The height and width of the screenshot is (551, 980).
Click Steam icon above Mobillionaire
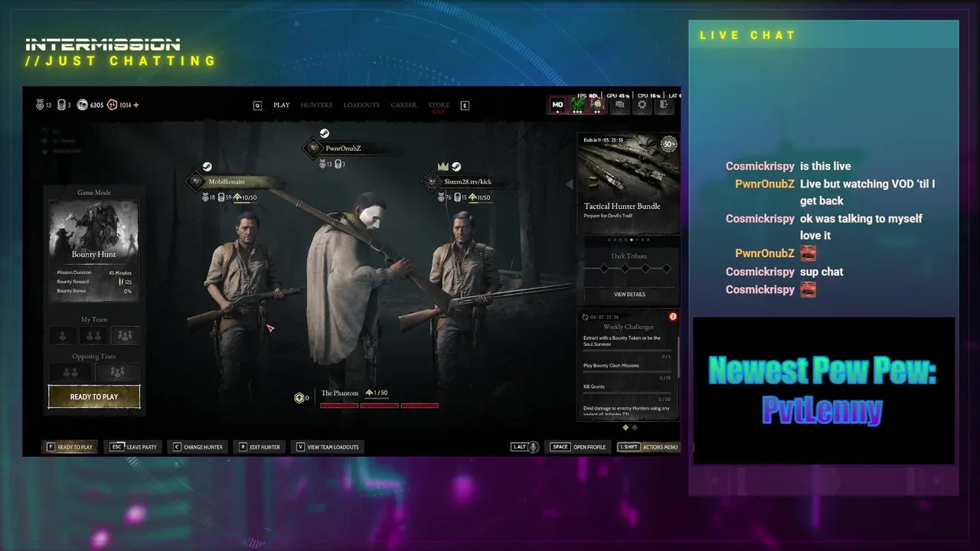tap(207, 167)
